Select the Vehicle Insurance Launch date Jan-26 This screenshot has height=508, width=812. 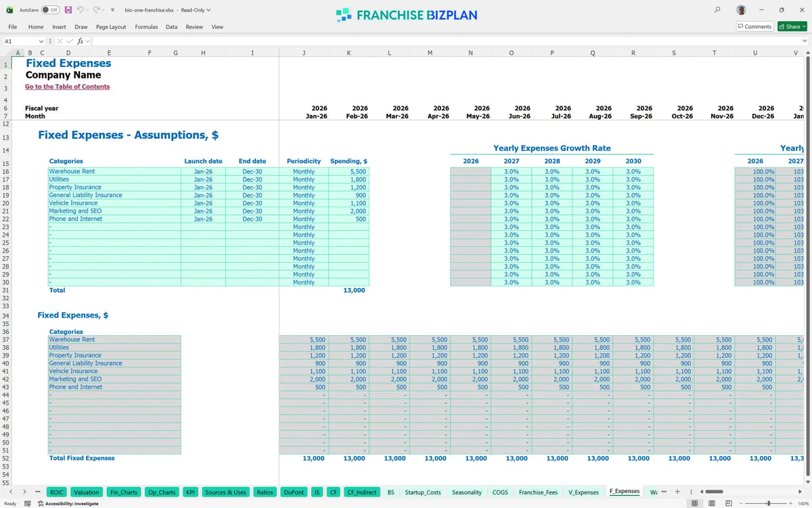coord(203,203)
